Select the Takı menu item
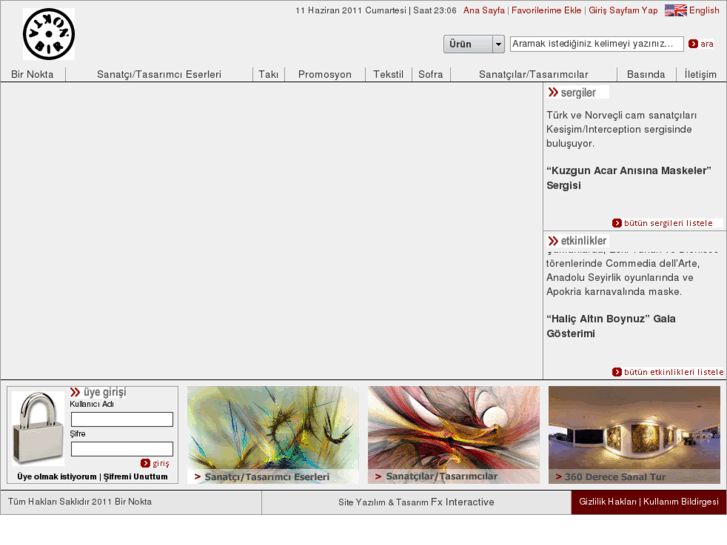 [268, 74]
